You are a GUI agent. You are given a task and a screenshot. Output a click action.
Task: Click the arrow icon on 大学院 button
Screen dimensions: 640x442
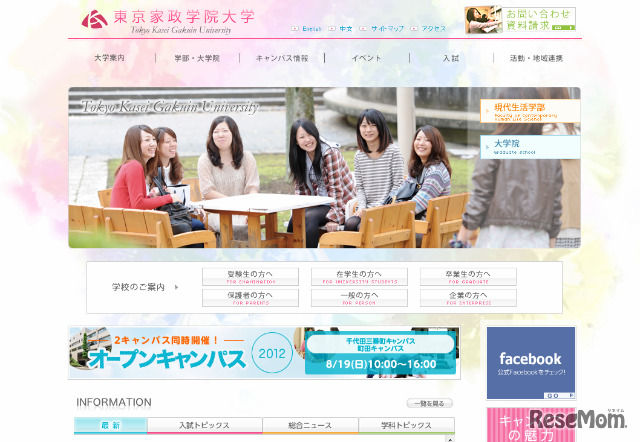point(487,147)
